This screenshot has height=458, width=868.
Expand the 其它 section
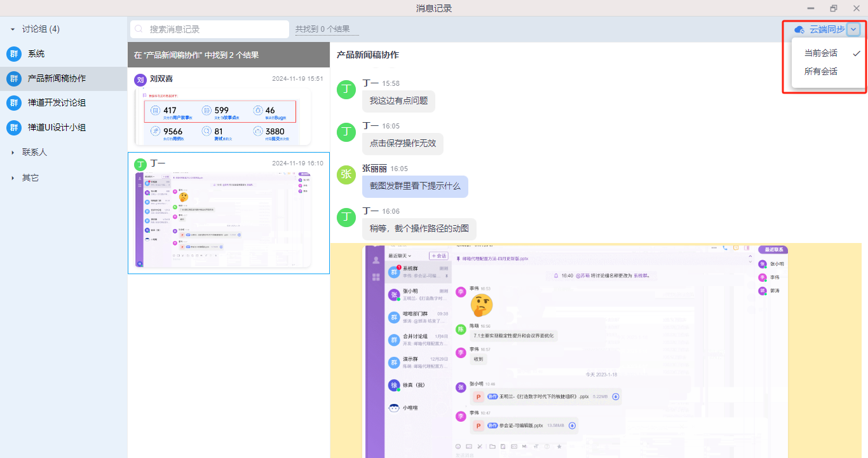pyautogui.click(x=12, y=178)
